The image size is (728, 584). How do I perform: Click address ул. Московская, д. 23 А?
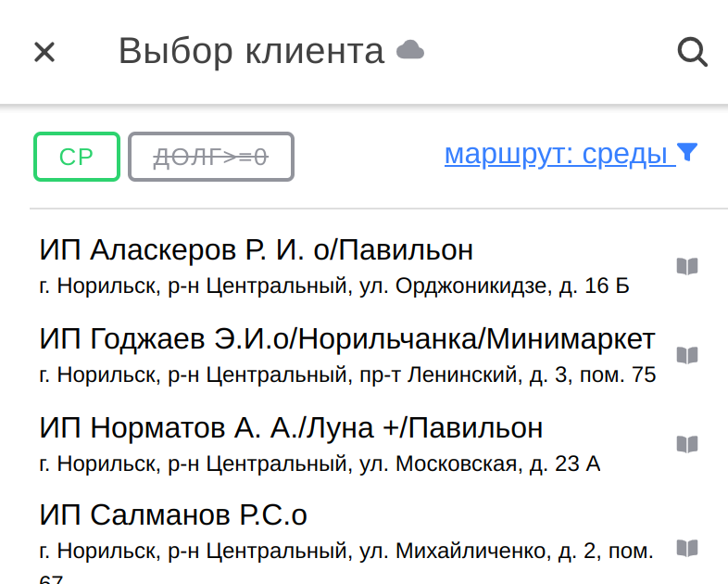(x=480, y=464)
